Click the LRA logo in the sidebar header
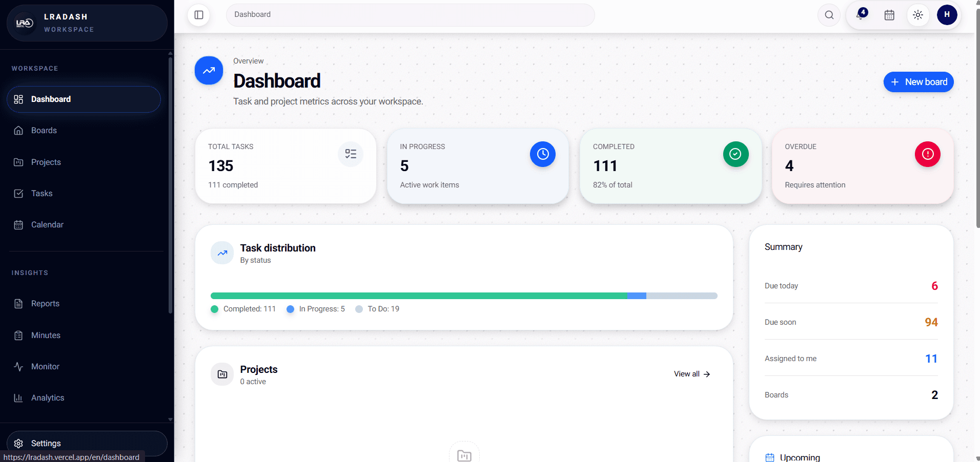 click(x=25, y=23)
